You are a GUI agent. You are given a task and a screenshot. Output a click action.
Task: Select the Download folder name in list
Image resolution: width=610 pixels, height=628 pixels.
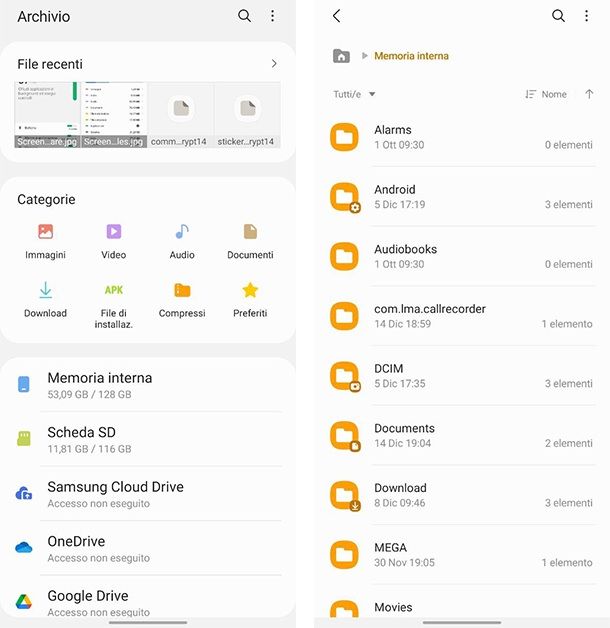[400, 488]
